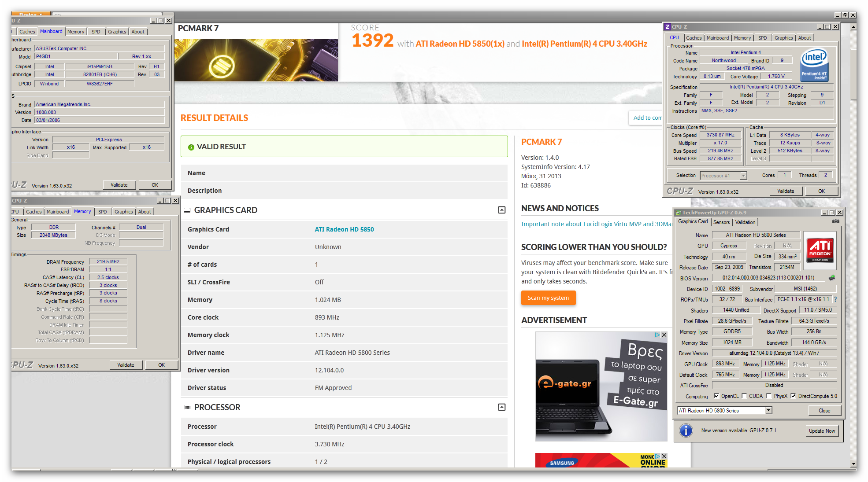Click the Memory Type GDDR5 field
The width and height of the screenshot is (868, 482).
tap(732, 331)
